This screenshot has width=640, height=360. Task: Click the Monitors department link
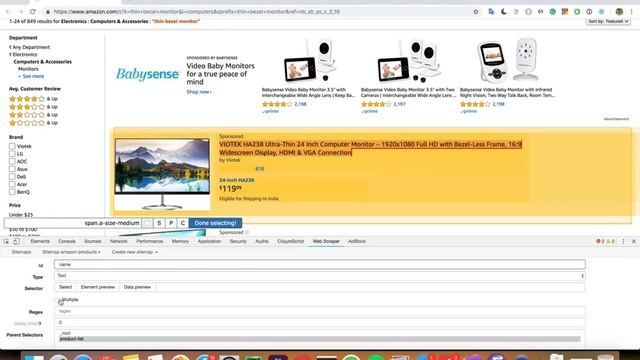[x=28, y=69]
